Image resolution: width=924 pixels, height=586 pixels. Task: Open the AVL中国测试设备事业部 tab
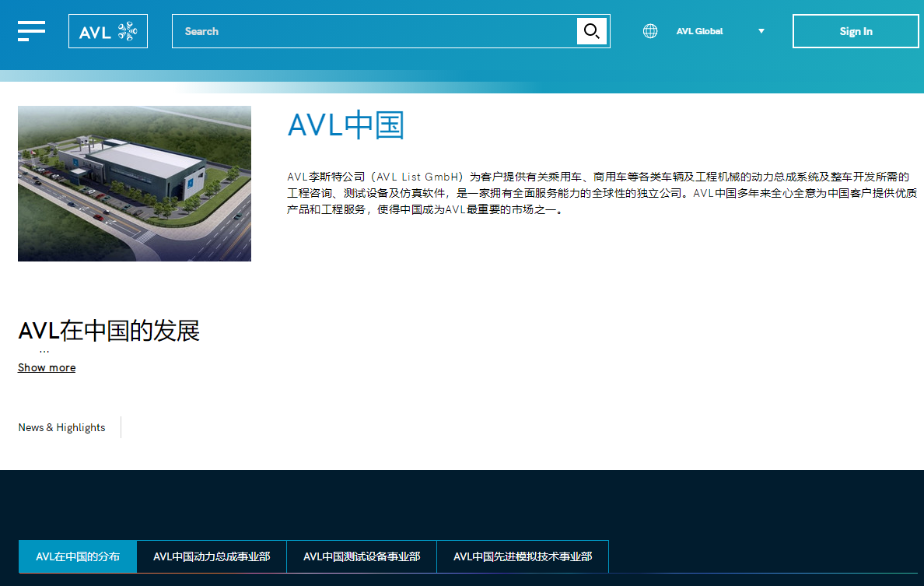point(362,556)
